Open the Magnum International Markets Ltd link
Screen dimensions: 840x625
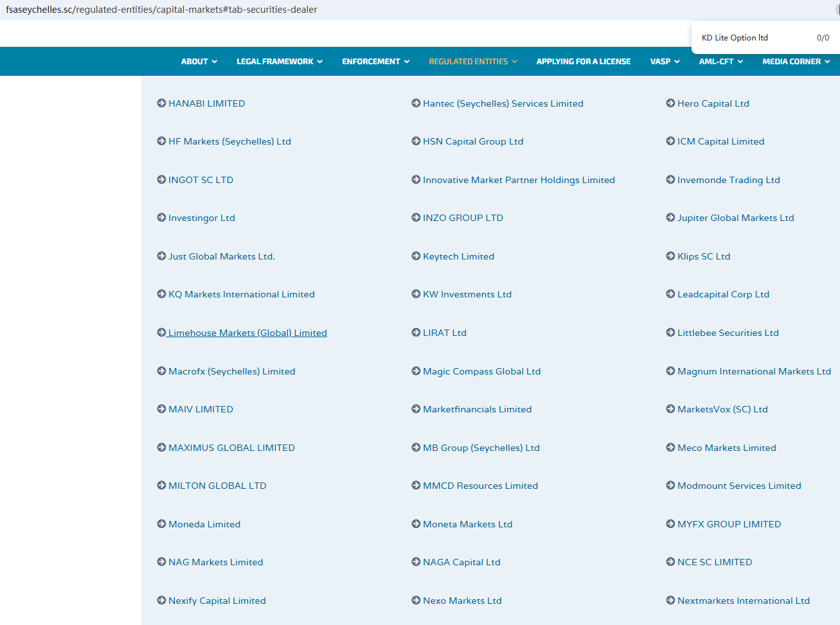point(754,371)
